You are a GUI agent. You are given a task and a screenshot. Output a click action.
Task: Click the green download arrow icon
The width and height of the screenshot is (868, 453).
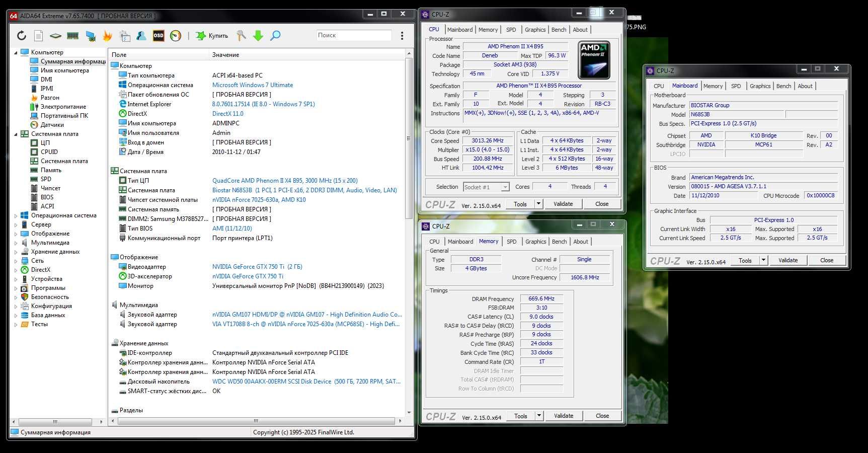tap(258, 35)
